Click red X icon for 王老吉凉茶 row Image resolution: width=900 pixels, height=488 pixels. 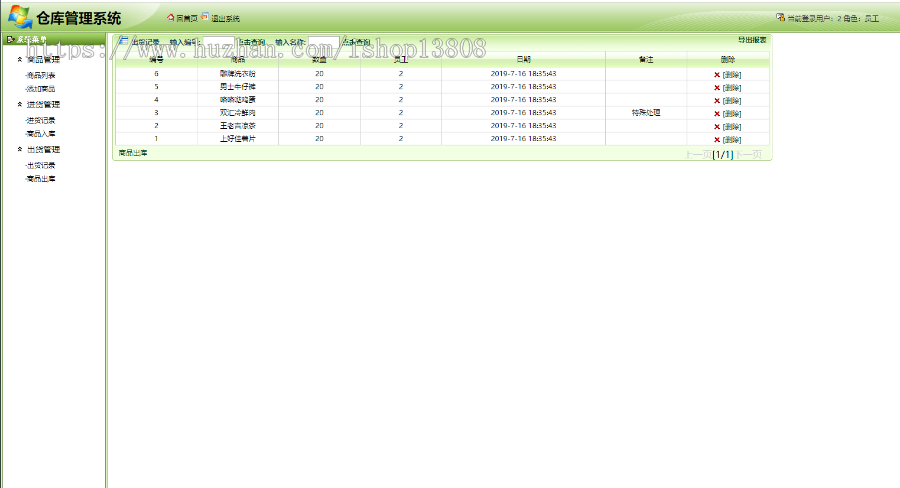717,127
